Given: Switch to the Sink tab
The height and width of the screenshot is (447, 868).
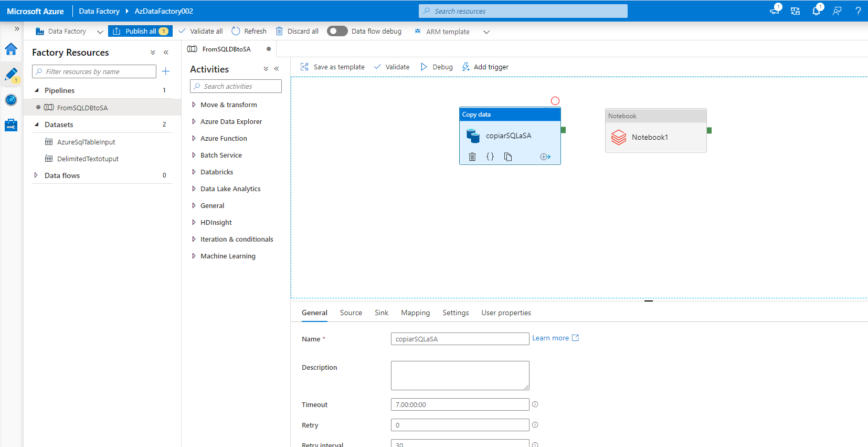Looking at the screenshot, I should coord(382,313).
